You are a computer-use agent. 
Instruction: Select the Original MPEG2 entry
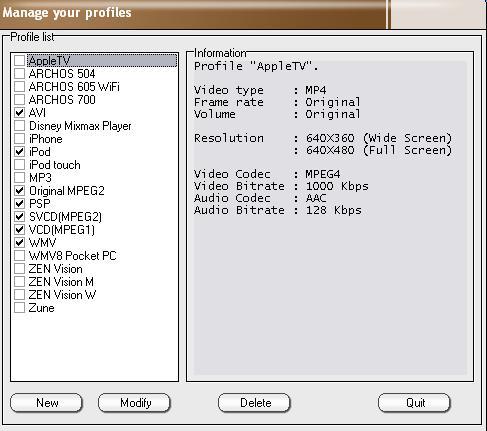pyautogui.click(x=67, y=191)
